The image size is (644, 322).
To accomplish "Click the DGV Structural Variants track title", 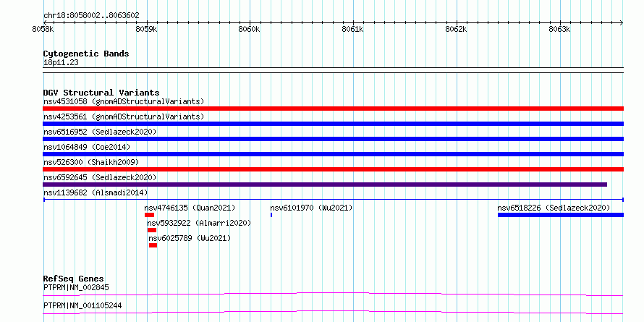I will 101,93.
